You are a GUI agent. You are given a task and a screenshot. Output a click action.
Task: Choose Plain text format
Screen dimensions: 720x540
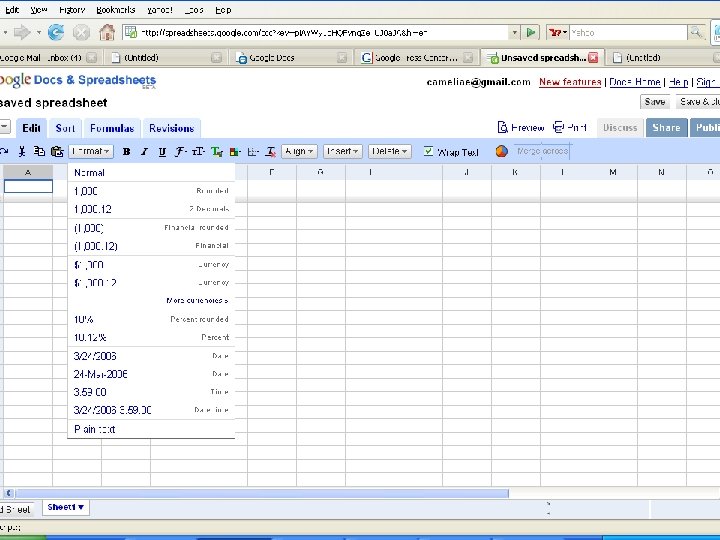(151, 429)
